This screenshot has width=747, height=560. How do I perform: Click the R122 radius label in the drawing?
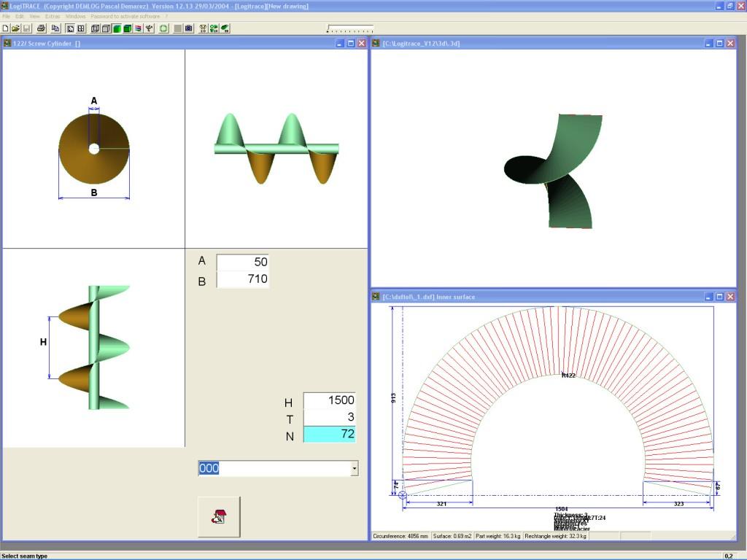(569, 376)
